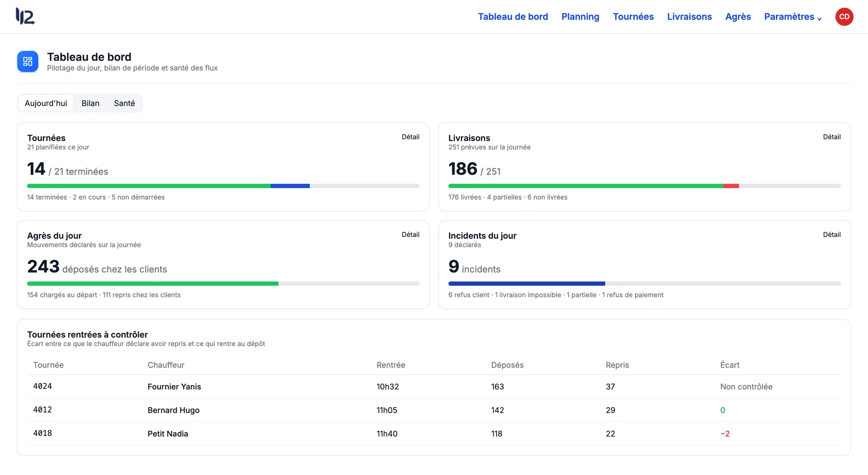Open Détail on the Tournées card
Viewport: 868px width, 475px height.
410,137
